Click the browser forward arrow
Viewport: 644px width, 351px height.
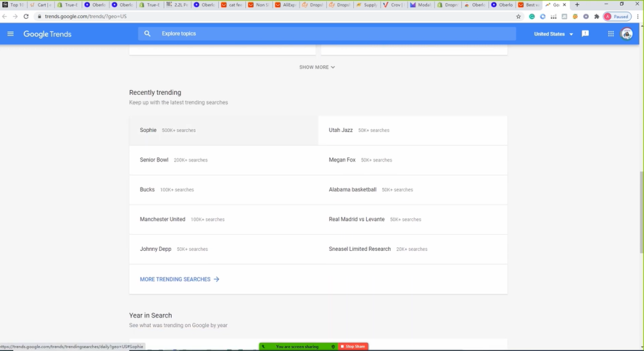(15, 16)
